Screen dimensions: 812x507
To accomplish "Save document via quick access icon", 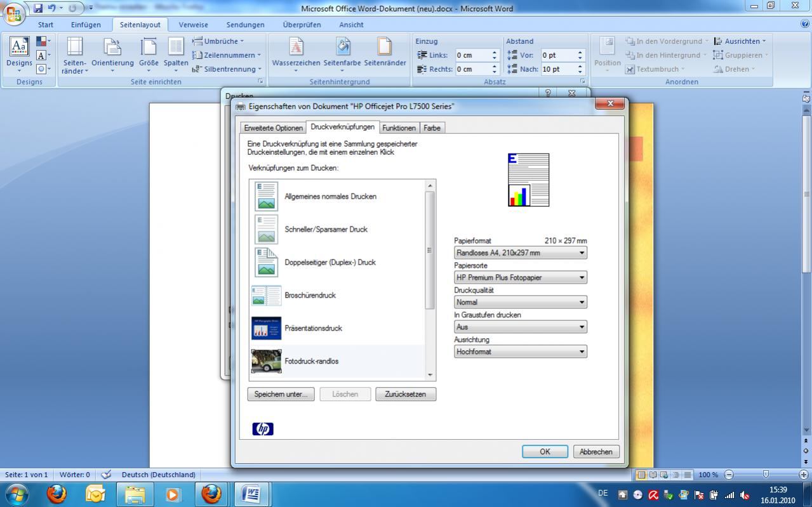I will click(38, 8).
